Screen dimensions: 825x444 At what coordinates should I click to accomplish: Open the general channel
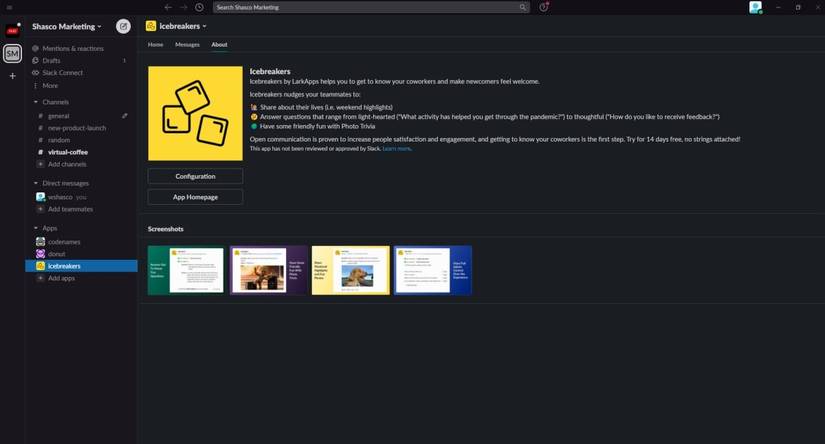(x=58, y=116)
